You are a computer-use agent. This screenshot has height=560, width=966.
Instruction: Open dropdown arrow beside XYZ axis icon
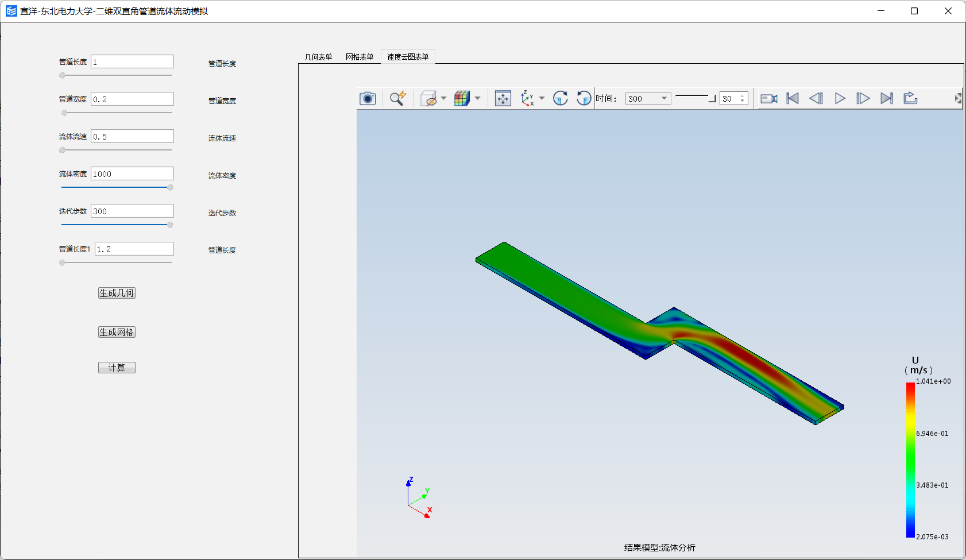(x=542, y=99)
